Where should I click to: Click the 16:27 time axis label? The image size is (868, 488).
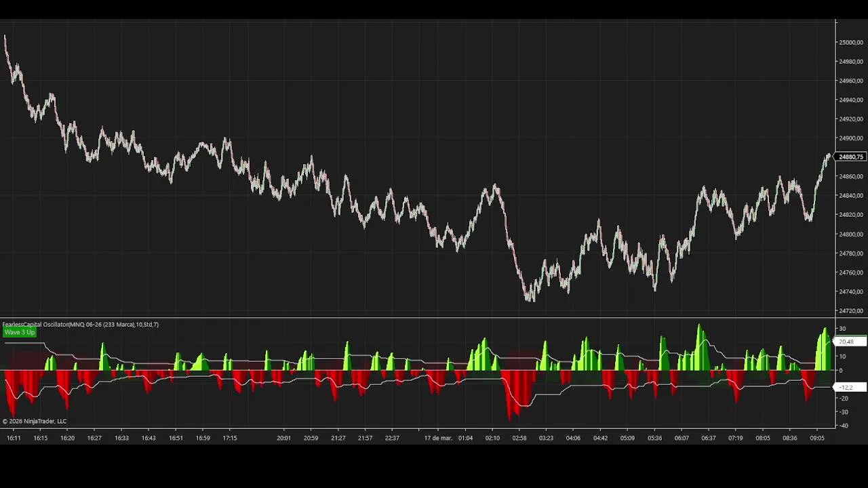94,439
